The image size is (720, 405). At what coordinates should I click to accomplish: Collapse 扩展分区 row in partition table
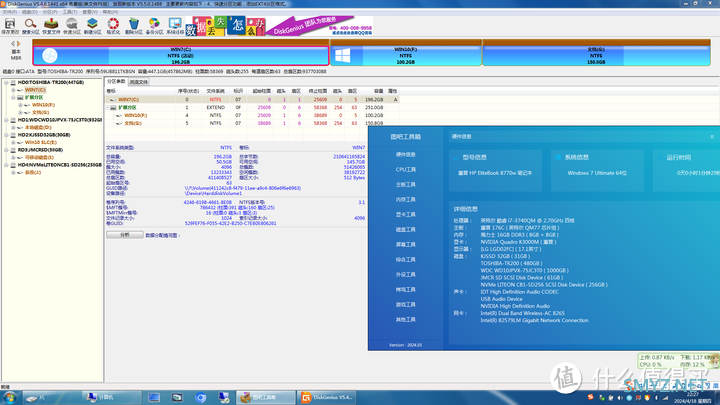click(108, 107)
